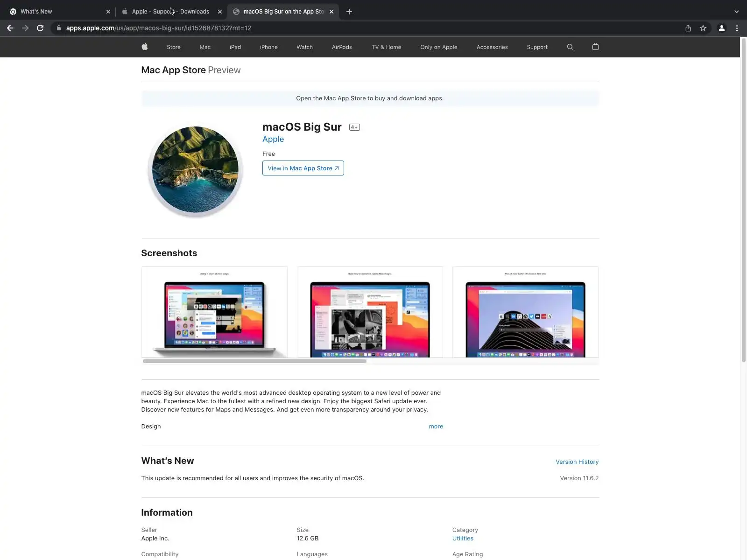Screen dimensions: 747x560
Task: Open the AirPods menu item
Action: [342, 47]
